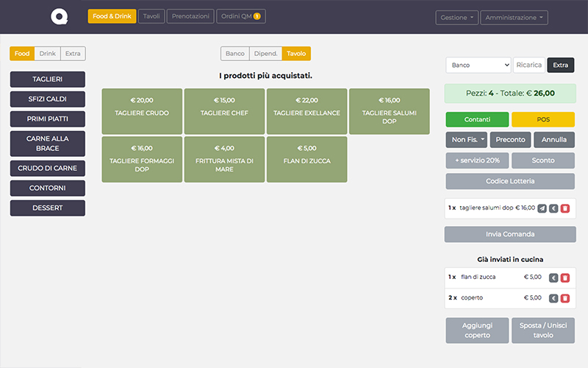Click the euro icon on tagliere salumi dop

coord(553,208)
